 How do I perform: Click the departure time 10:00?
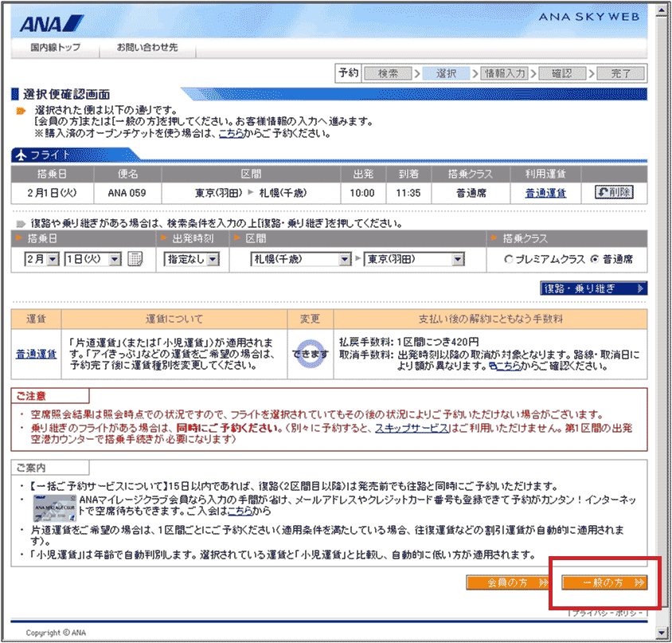tap(362, 193)
